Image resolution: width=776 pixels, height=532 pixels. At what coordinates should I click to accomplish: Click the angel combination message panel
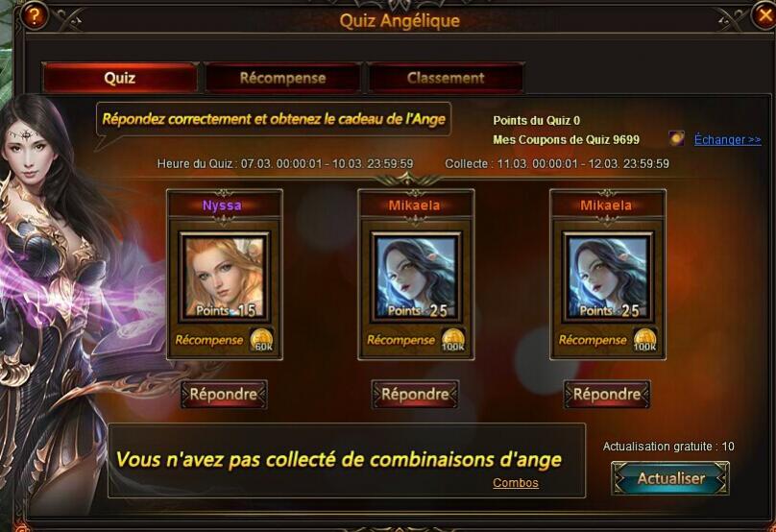click(x=347, y=460)
